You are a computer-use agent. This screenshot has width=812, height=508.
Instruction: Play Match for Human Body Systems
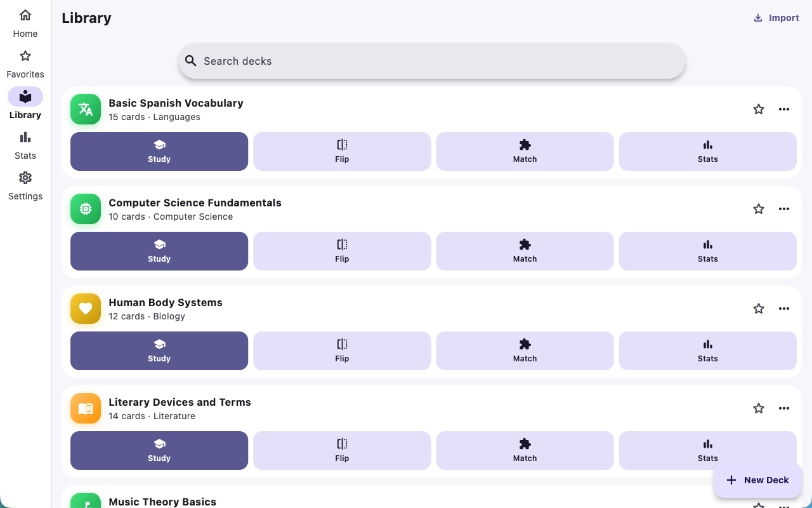pyautogui.click(x=525, y=351)
